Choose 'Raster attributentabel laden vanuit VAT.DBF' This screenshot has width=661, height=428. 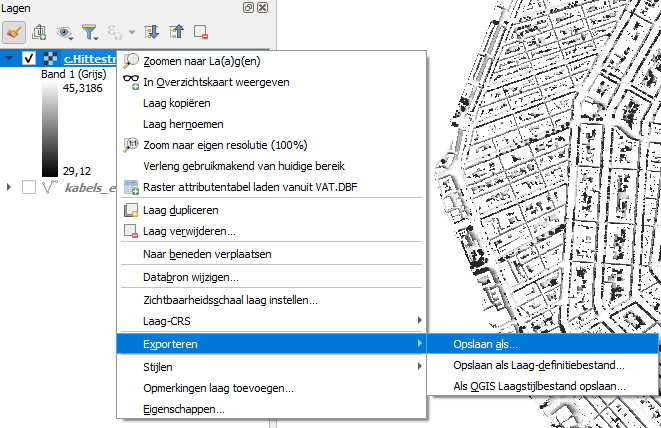pos(271,187)
